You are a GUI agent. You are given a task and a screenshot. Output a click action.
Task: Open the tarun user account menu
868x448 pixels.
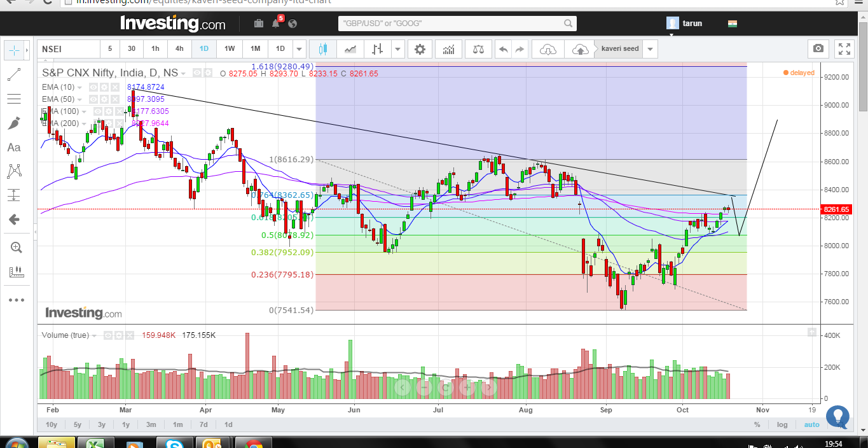tap(685, 24)
